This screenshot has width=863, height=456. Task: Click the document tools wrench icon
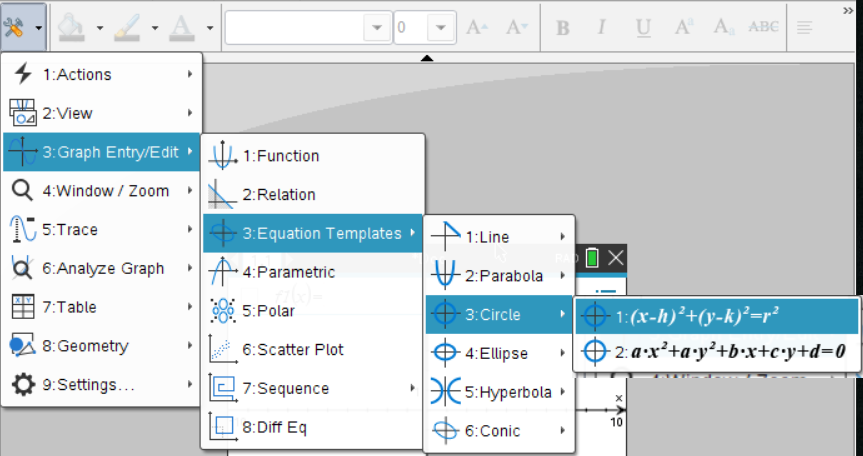click(x=15, y=26)
